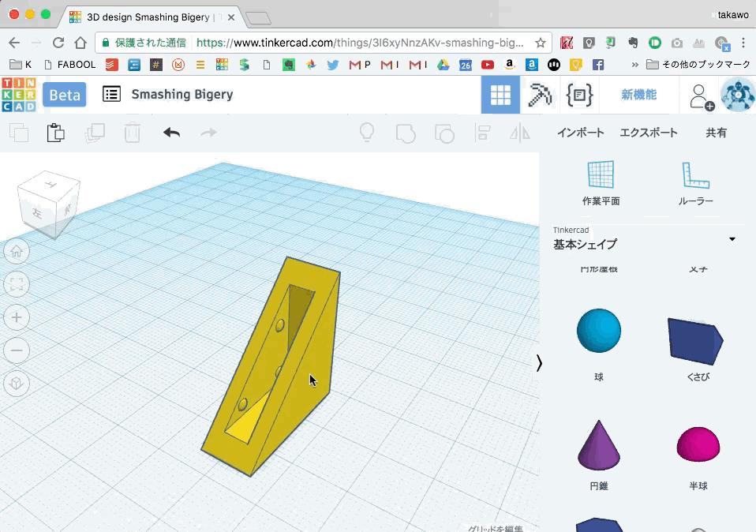
Task: Click the Smashing Bigery design name
Action: tap(182, 94)
